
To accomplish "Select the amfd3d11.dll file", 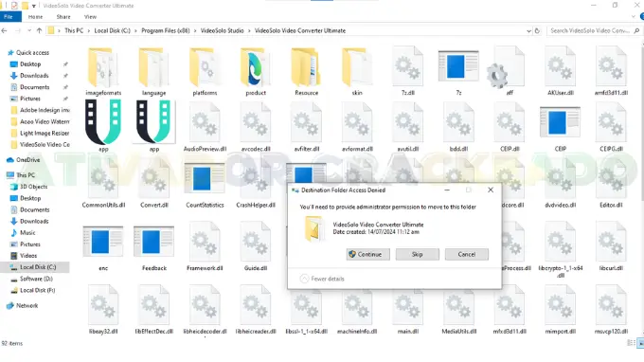I will 611,72.
